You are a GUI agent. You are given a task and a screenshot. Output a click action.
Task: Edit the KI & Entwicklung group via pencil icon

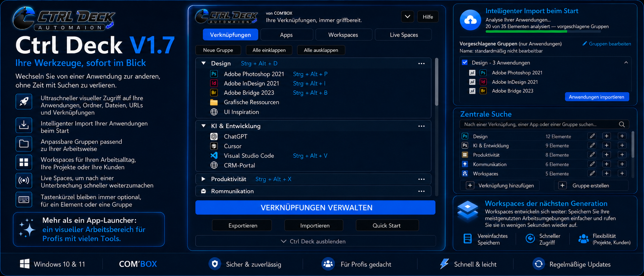(592, 146)
